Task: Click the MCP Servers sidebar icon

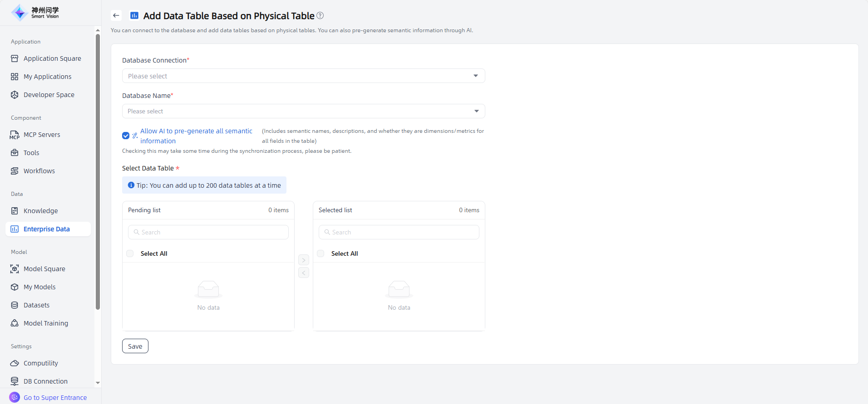Action: tap(15, 135)
